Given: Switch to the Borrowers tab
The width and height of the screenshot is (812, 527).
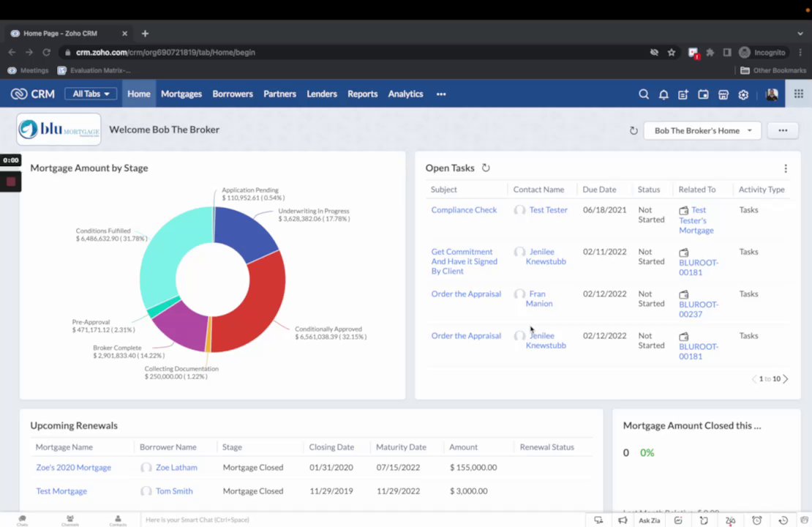Looking at the screenshot, I should [x=233, y=94].
